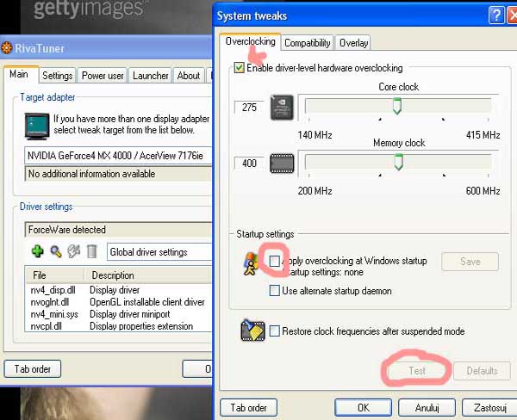Click the memory clock value field showing 400
517x420 pixels.
(x=249, y=164)
